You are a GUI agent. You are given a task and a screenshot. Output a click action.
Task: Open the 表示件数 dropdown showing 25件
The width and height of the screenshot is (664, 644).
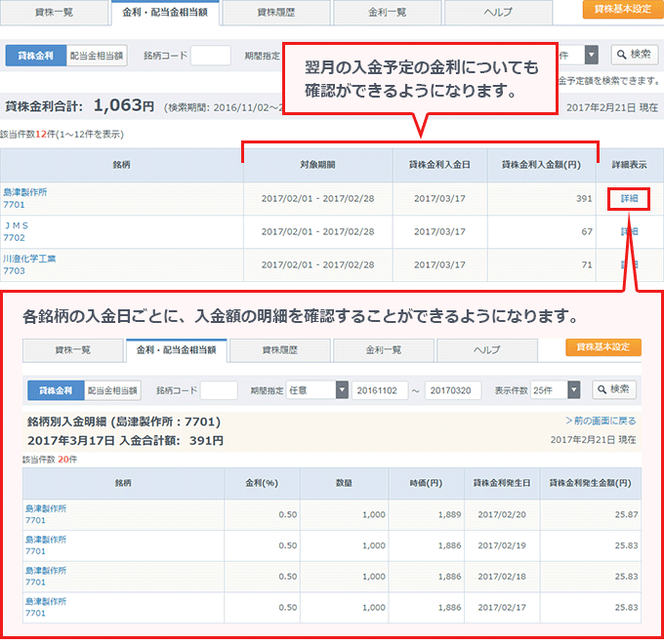[556, 390]
